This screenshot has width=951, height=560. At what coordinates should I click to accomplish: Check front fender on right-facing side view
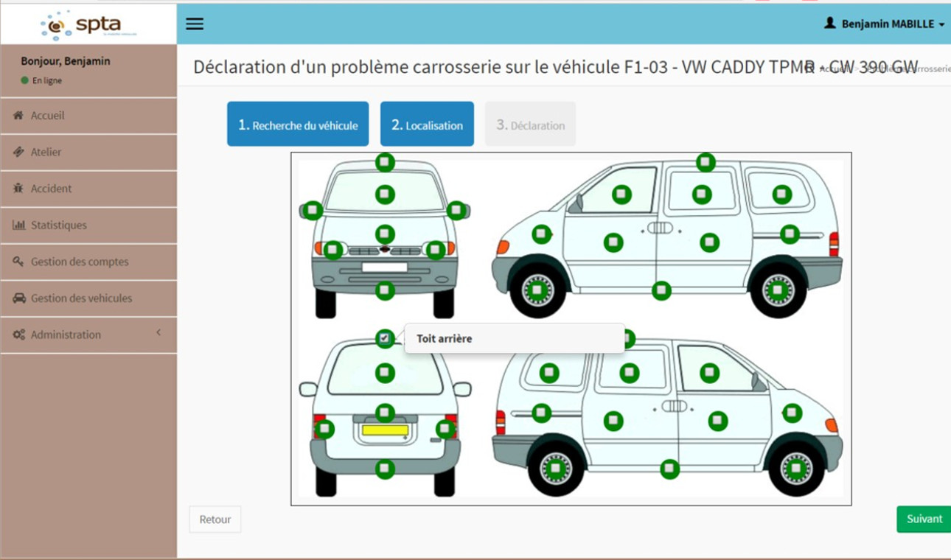coord(792,413)
